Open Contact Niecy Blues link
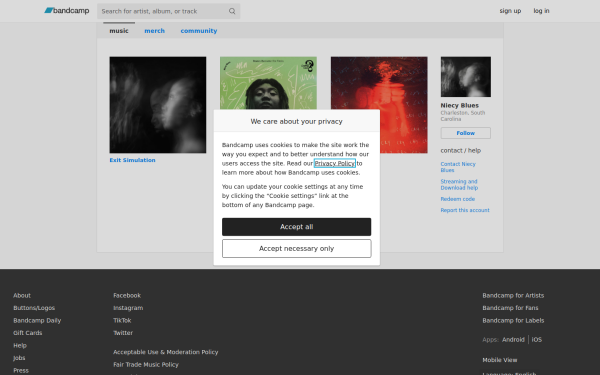 (x=458, y=167)
